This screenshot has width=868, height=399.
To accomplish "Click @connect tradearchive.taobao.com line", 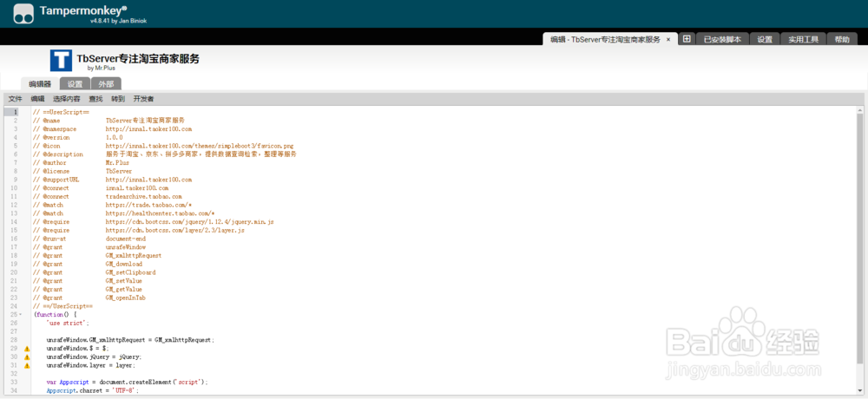I will pos(108,196).
